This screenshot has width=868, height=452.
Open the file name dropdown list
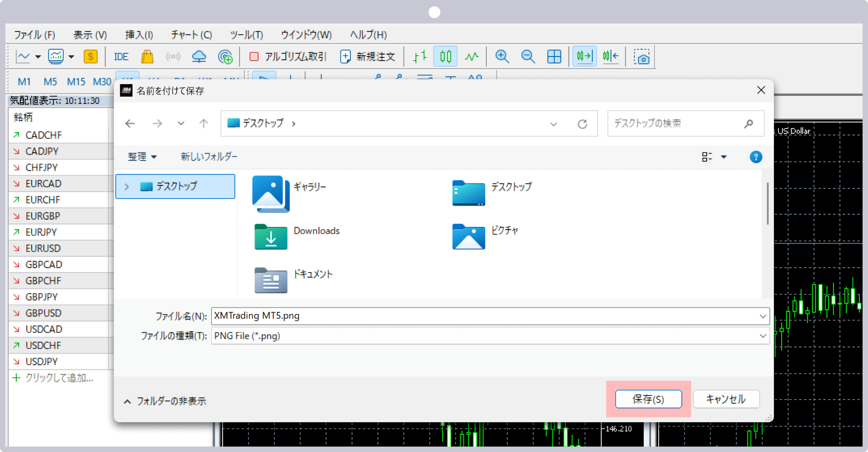(x=763, y=315)
